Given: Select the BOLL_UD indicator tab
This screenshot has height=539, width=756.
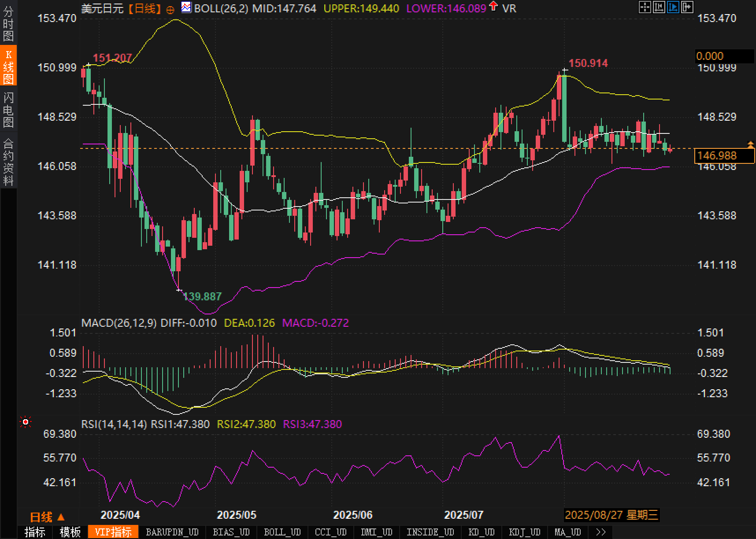Looking at the screenshot, I should (x=282, y=532).
